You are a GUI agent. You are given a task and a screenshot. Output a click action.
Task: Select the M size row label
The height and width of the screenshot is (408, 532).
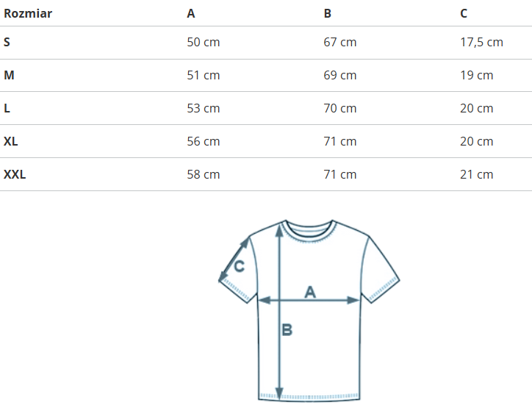click(9, 75)
